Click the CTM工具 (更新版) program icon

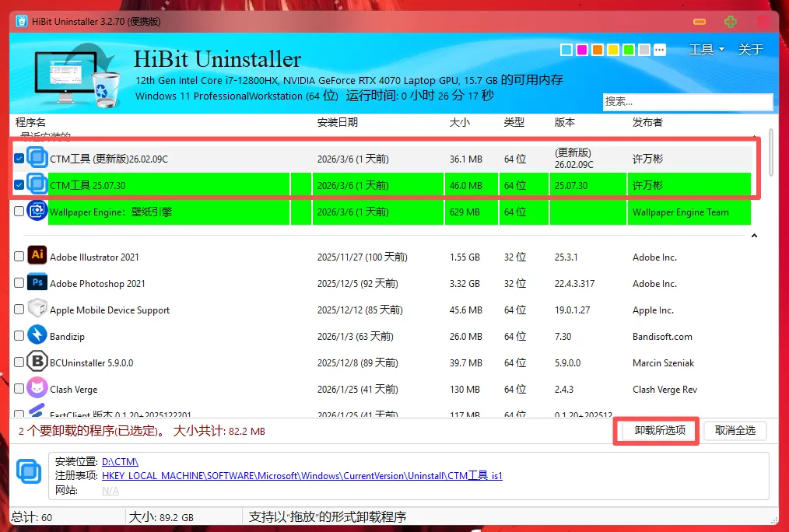click(37, 158)
